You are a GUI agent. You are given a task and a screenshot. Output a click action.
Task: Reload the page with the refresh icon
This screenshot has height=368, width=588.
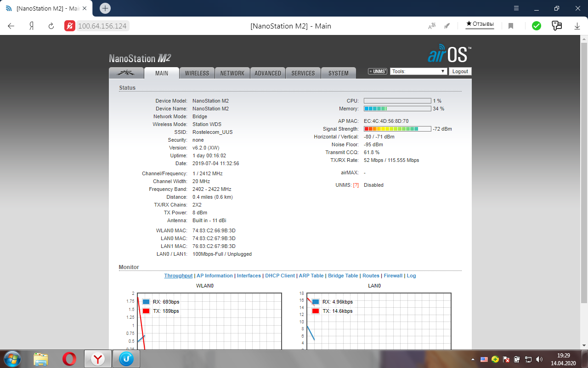click(x=51, y=26)
